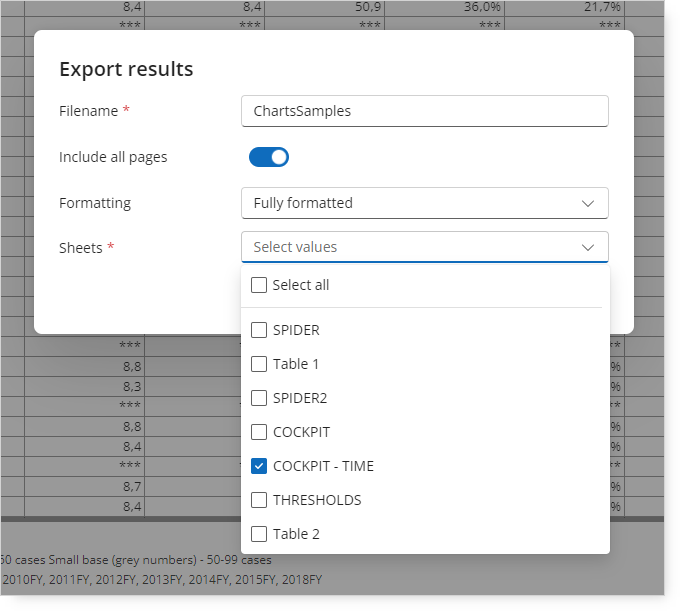
Task: Collapse the Sheets dropdown via its chevron
Action: pos(588,247)
